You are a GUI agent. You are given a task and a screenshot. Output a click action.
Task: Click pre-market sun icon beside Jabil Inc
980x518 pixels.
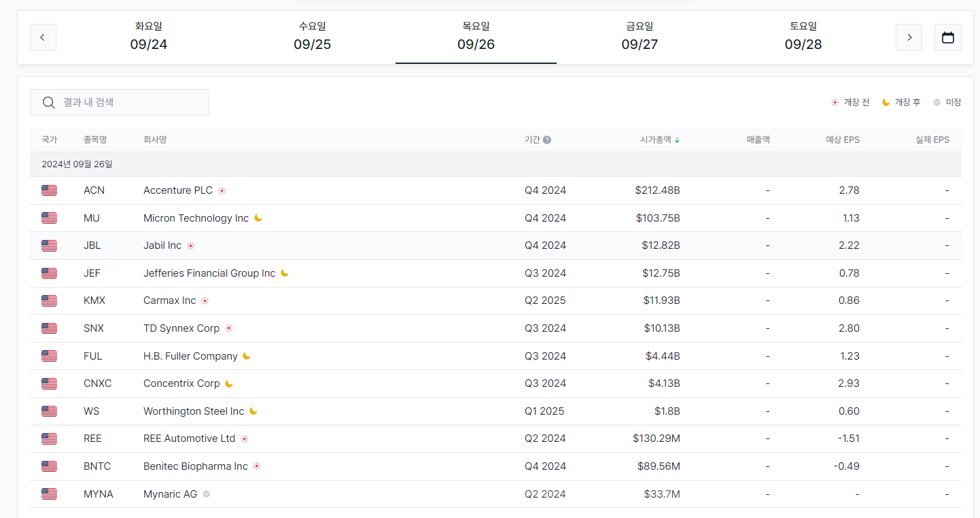pos(191,246)
